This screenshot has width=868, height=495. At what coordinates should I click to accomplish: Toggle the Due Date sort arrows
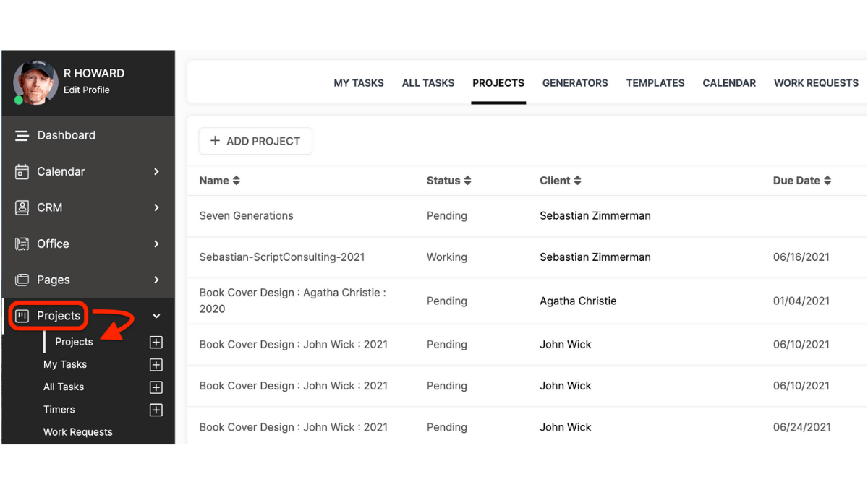[x=828, y=180]
